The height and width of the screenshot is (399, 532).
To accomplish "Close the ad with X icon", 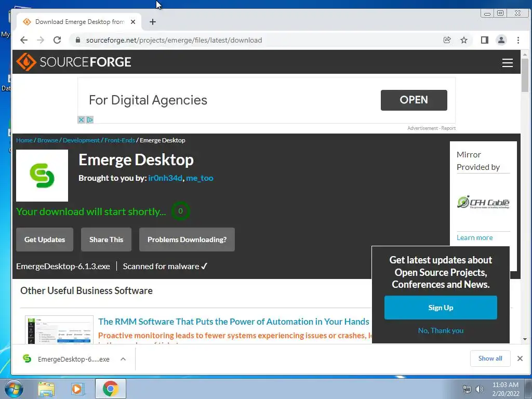I will (x=81, y=120).
